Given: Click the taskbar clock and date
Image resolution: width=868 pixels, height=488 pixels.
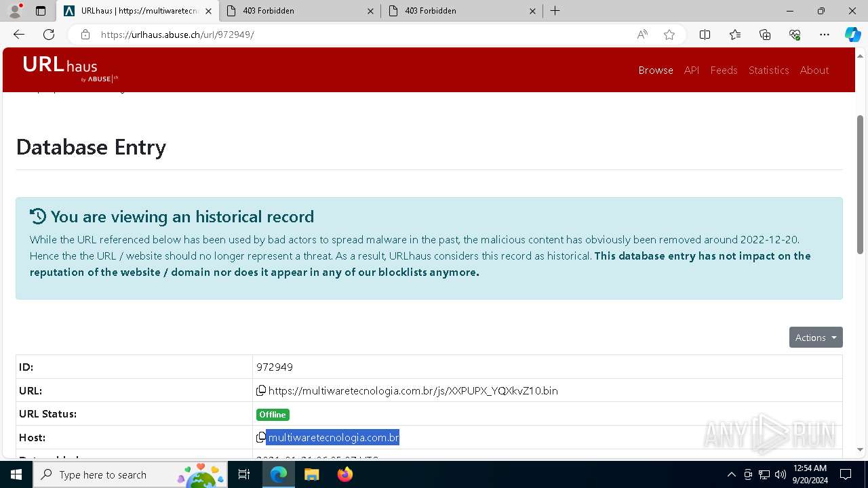Looking at the screenshot, I should coord(810,474).
